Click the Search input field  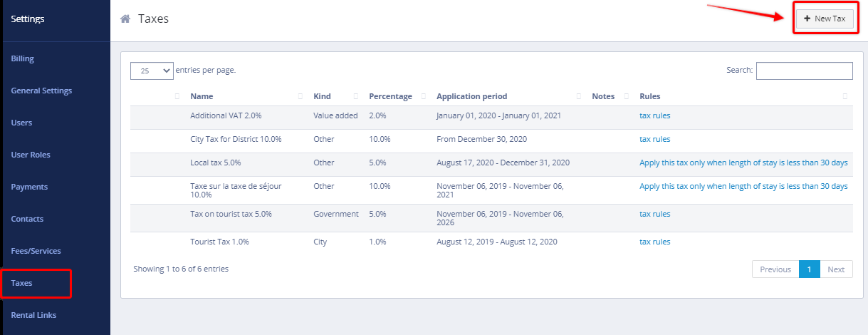click(804, 71)
